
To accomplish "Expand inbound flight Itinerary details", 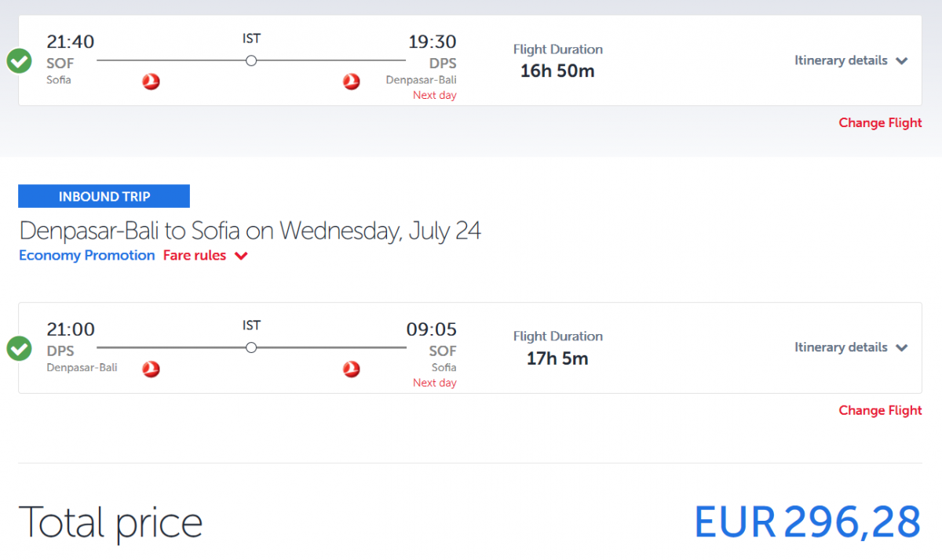I will (850, 347).
